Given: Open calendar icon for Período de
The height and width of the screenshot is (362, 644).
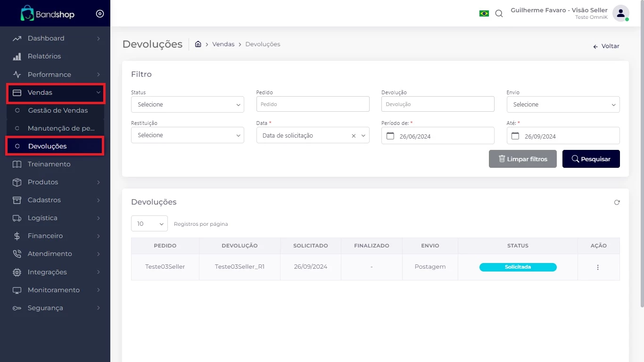Looking at the screenshot, I should click(390, 136).
